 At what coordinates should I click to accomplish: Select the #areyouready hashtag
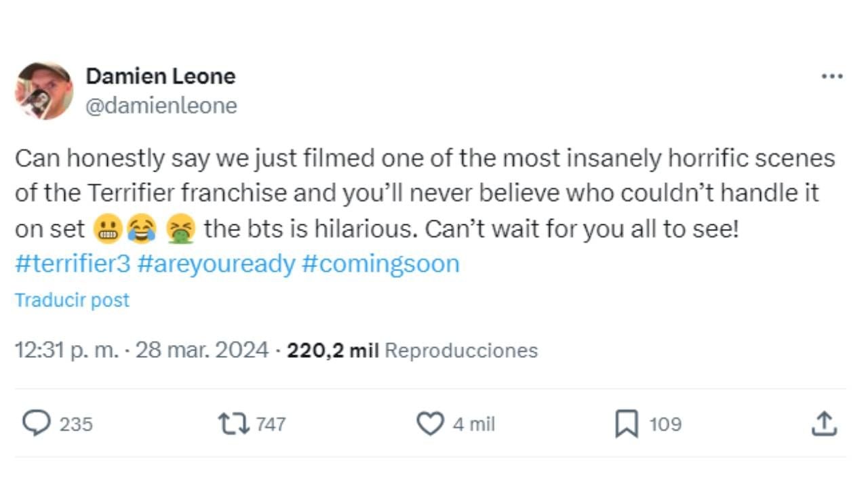(x=216, y=264)
